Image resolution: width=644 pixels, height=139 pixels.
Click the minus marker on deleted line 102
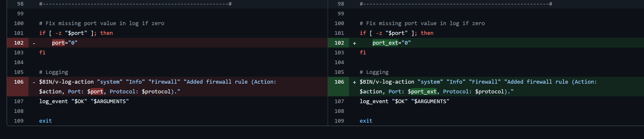coord(34,43)
